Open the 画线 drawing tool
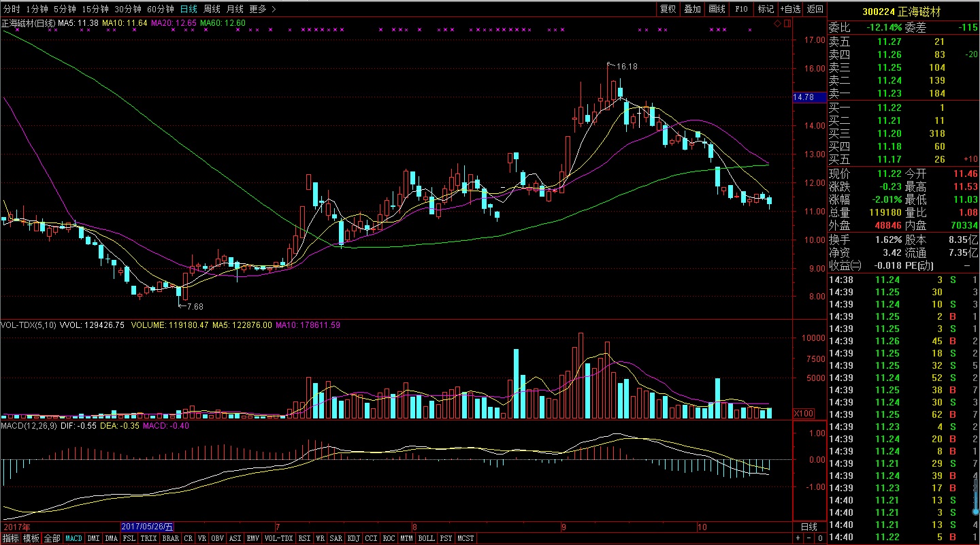This screenshot has height=545, width=980. (717, 9)
